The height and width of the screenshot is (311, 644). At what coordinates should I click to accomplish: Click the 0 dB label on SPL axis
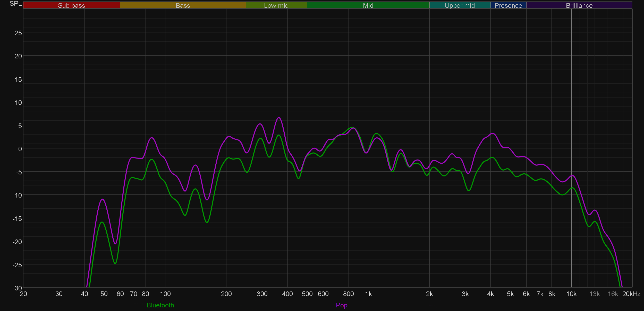20,149
